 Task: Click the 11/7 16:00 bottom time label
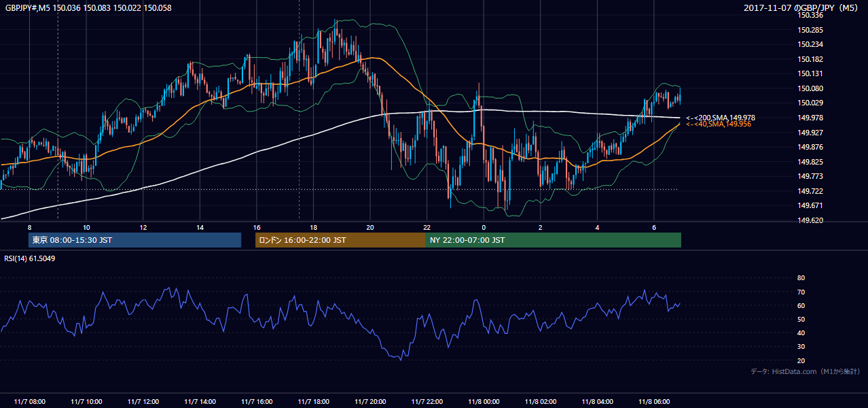pyautogui.click(x=257, y=402)
